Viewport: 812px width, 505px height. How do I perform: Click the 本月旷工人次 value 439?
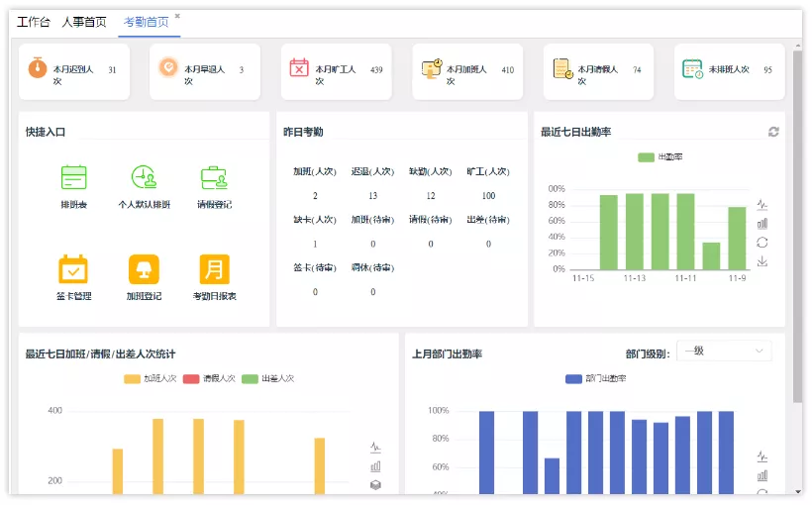coord(376,70)
